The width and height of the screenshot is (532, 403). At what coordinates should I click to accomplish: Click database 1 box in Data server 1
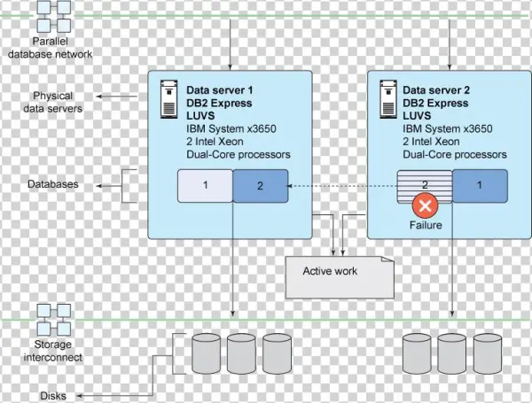pyautogui.click(x=205, y=186)
